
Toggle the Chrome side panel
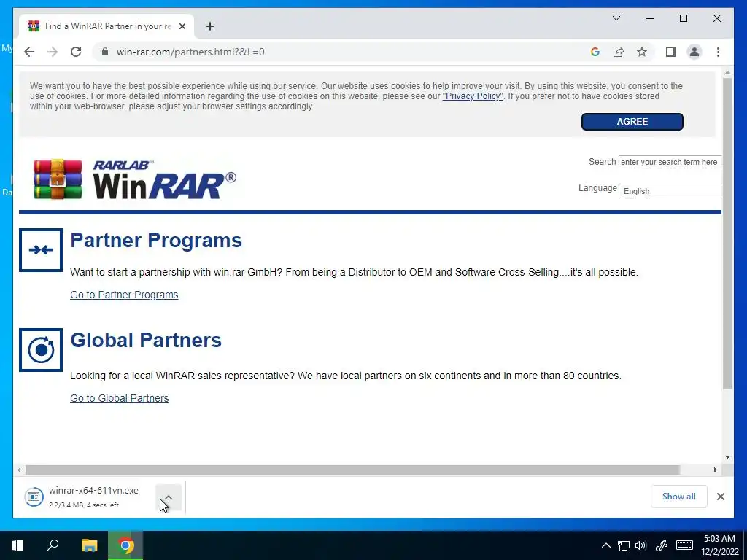pos(671,52)
